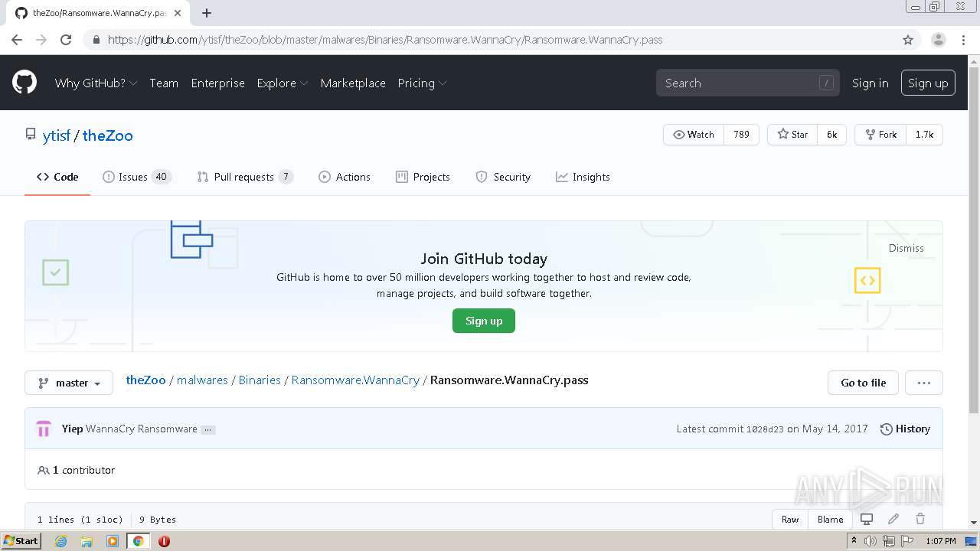Click the trash delete file icon

(x=920, y=519)
